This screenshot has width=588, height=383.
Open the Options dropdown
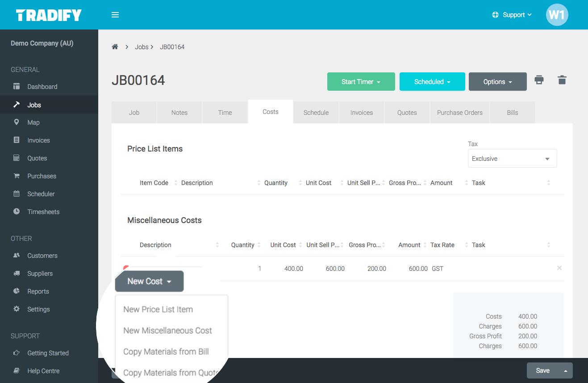click(x=498, y=82)
